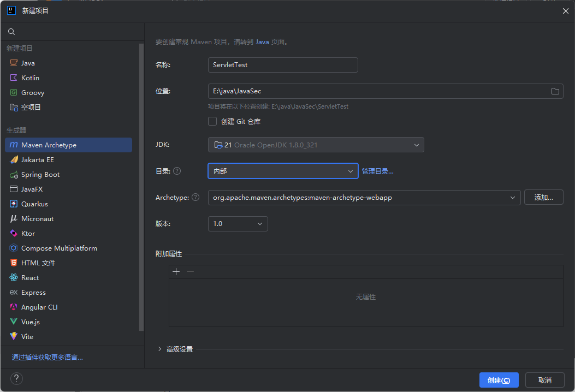Select the Spring Boot generator
This screenshot has width=575, height=392.
coord(40,175)
